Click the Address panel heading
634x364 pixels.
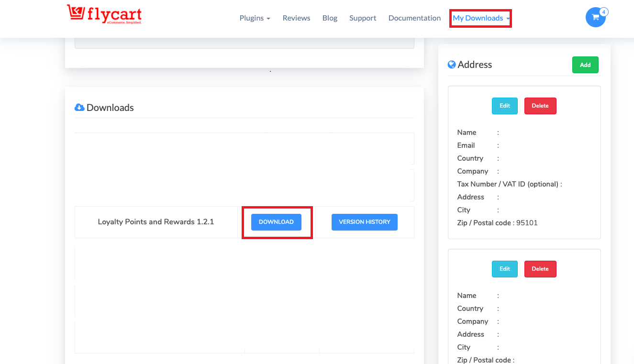[x=475, y=65]
